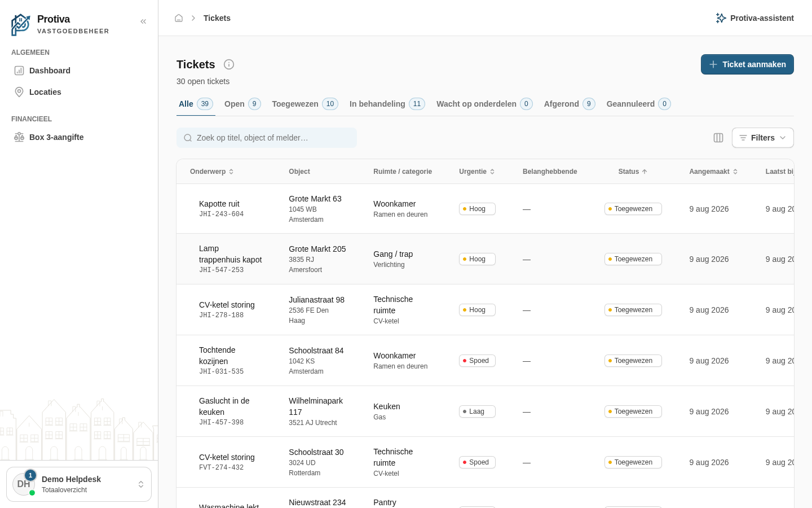
Task: Toggle sort on Status column
Action: (633, 172)
